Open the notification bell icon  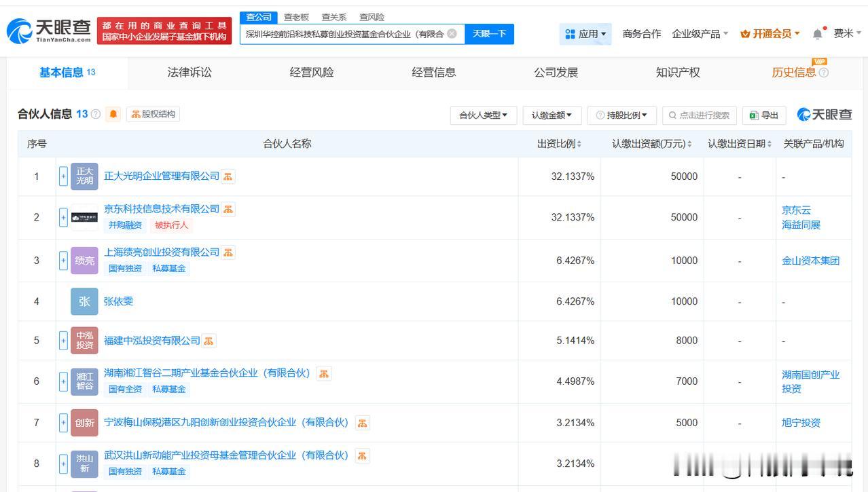(x=818, y=34)
